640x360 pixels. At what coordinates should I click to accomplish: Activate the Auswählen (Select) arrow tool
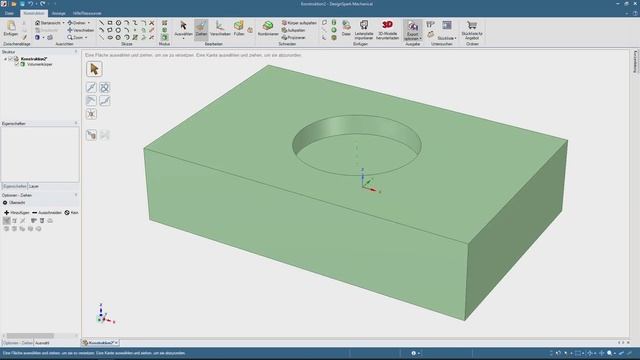coord(183,29)
